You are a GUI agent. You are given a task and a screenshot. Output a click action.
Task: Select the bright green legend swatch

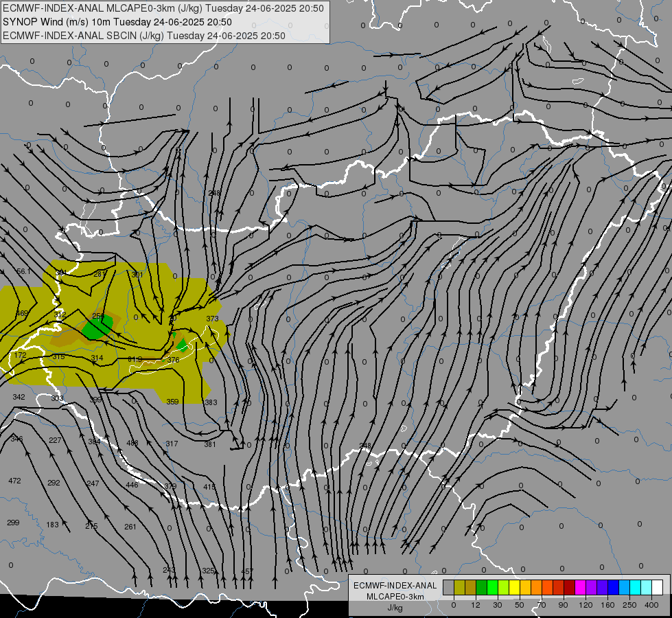(492, 588)
